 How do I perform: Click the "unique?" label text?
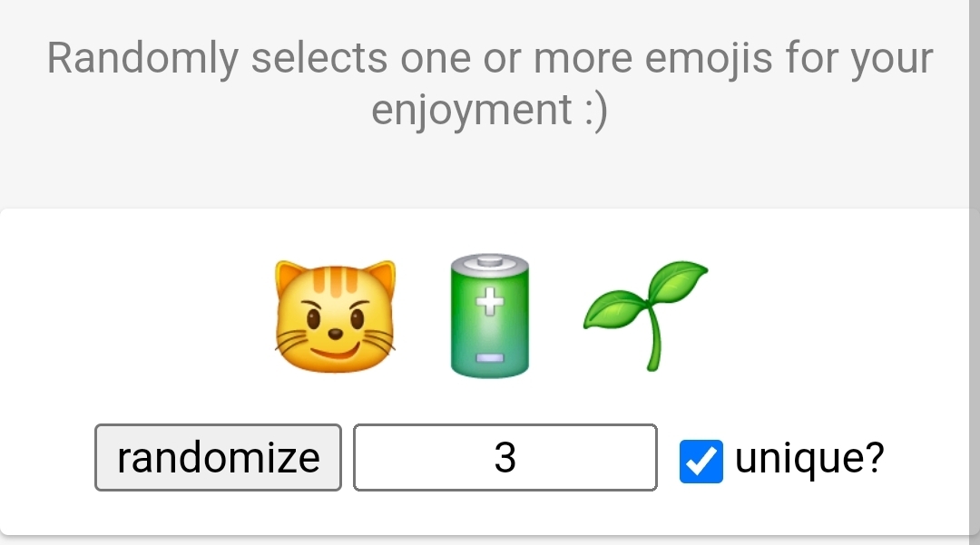pos(809,459)
